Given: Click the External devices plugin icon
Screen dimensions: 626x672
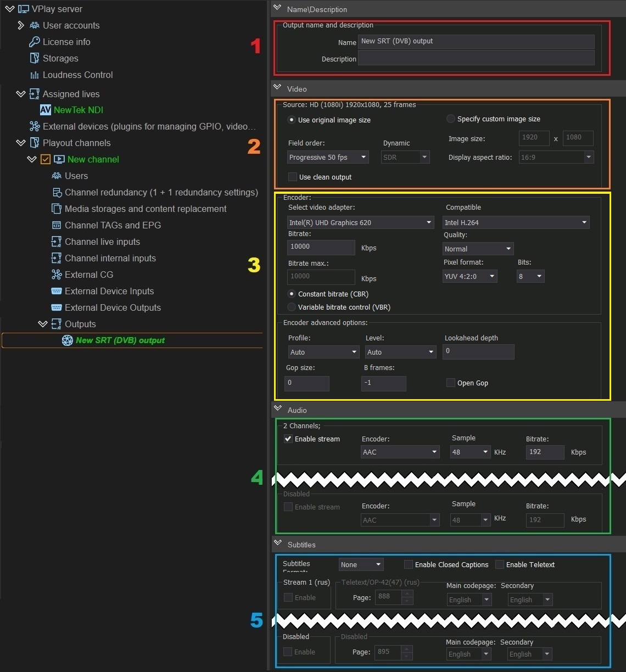Looking at the screenshot, I should [x=35, y=126].
